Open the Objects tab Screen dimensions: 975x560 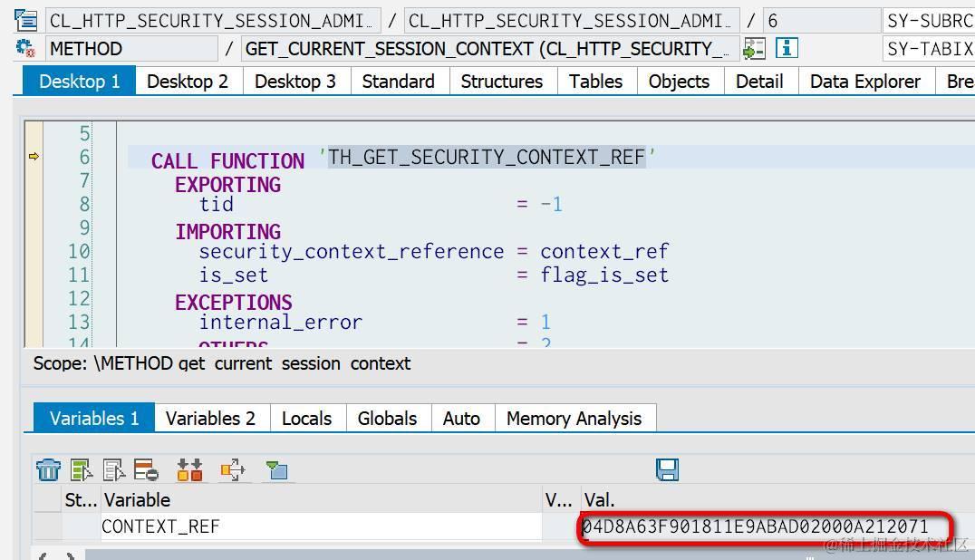click(679, 82)
